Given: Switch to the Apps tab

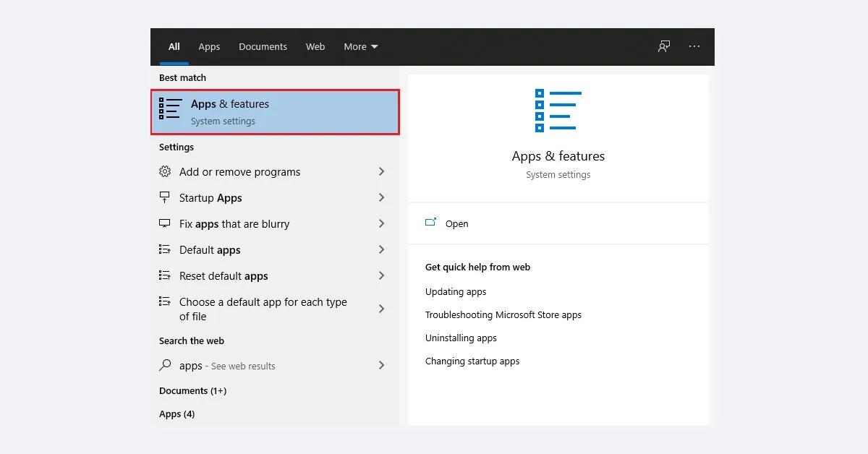Looking at the screenshot, I should [209, 46].
